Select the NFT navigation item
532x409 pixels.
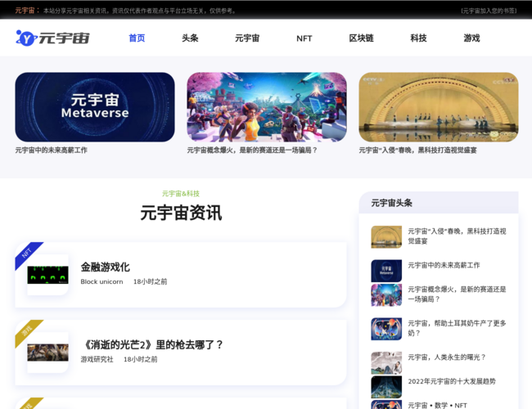[x=304, y=38]
